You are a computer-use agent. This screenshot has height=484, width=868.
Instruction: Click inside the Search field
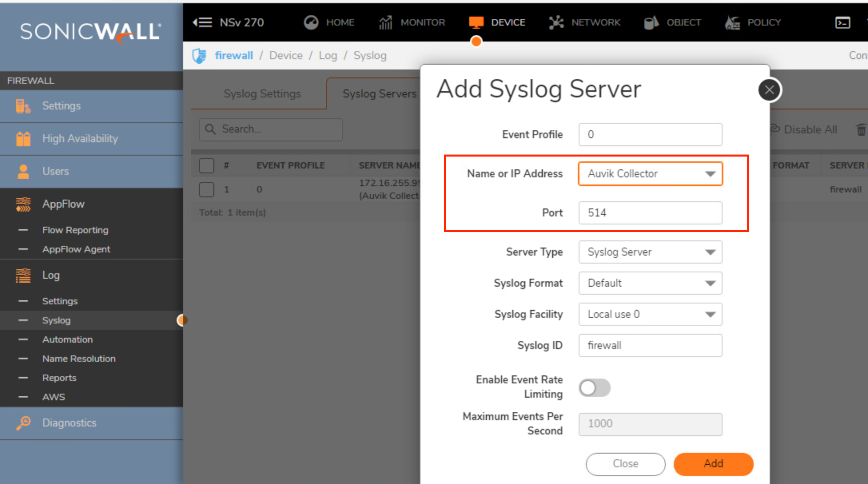coord(271,129)
